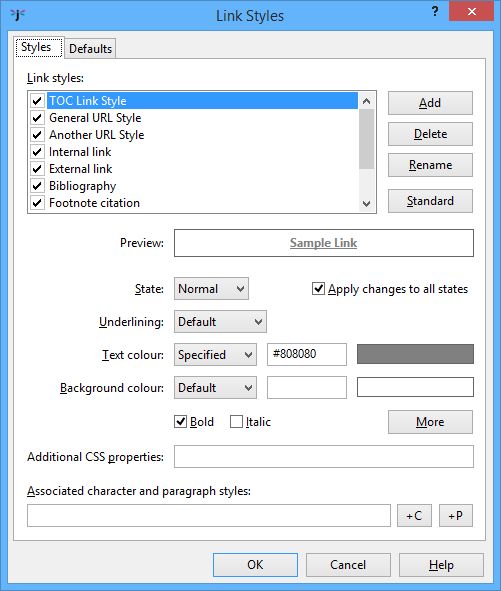Click the grey text colour swatch
The width and height of the screenshot is (501, 591).
click(x=415, y=354)
